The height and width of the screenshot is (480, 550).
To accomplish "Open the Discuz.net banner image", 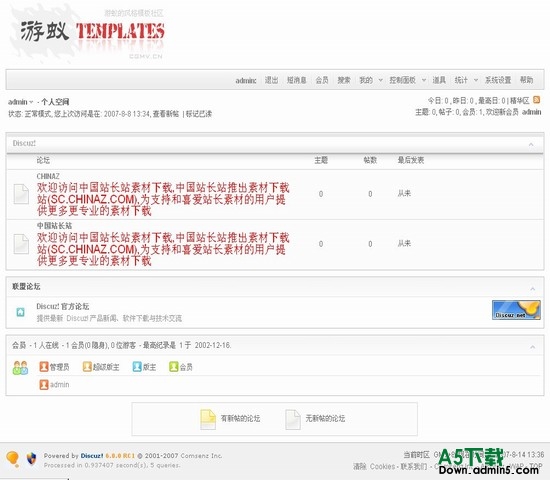I will pyautogui.click(x=516, y=310).
